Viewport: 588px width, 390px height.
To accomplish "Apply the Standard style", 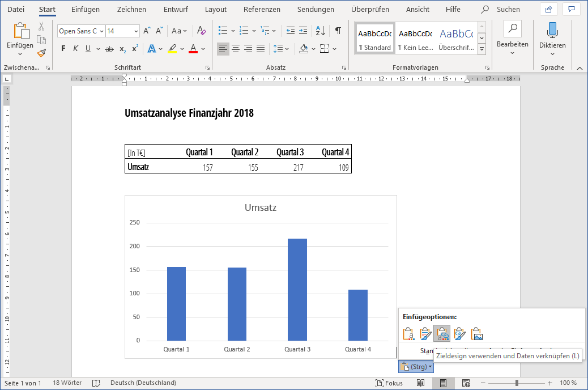I will point(374,39).
